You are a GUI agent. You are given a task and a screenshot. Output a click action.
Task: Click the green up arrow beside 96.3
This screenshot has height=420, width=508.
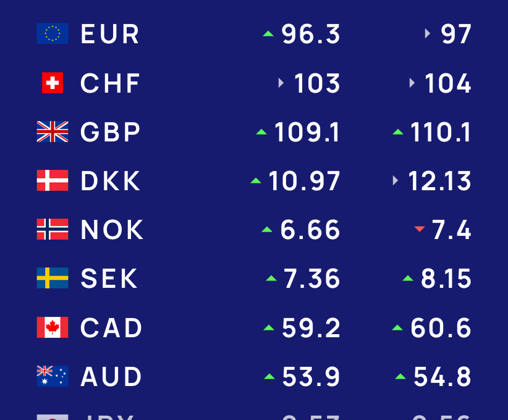pos(268,34)
